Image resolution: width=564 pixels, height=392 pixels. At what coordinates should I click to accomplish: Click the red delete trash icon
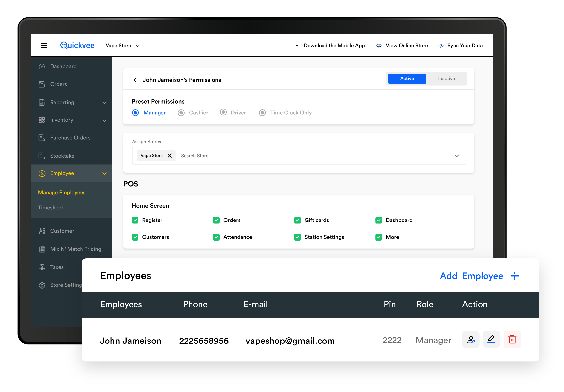[x=512, y=339]
